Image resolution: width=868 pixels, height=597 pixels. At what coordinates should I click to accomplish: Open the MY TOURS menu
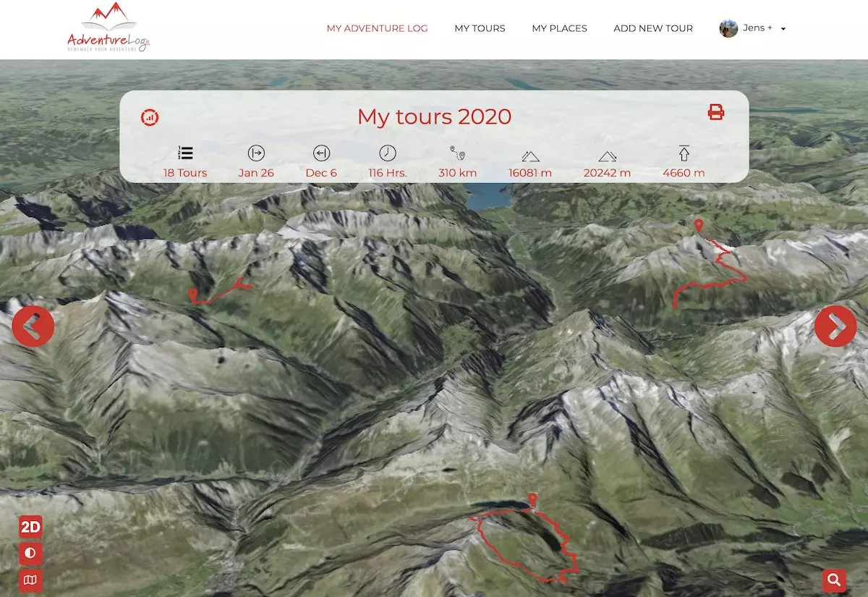click(480, 28)
